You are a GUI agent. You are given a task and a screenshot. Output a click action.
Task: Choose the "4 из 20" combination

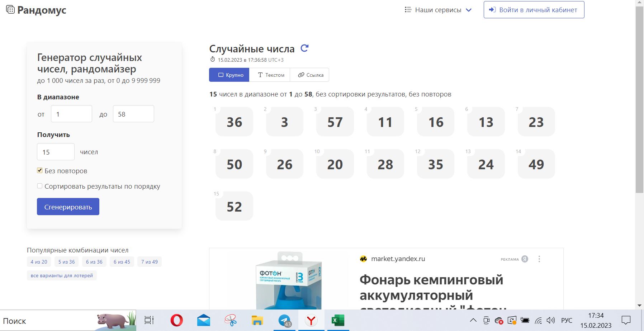(x=39, y=262)
